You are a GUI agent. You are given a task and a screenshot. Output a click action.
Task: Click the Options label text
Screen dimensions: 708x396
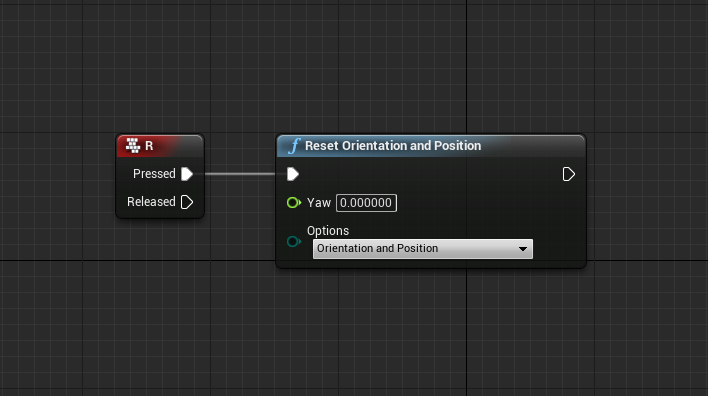coord(328,231)
